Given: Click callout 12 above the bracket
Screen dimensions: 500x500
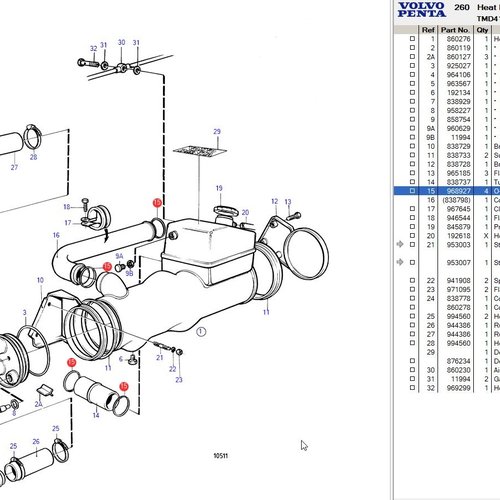Looking at the screenshot, I should 274,201.
